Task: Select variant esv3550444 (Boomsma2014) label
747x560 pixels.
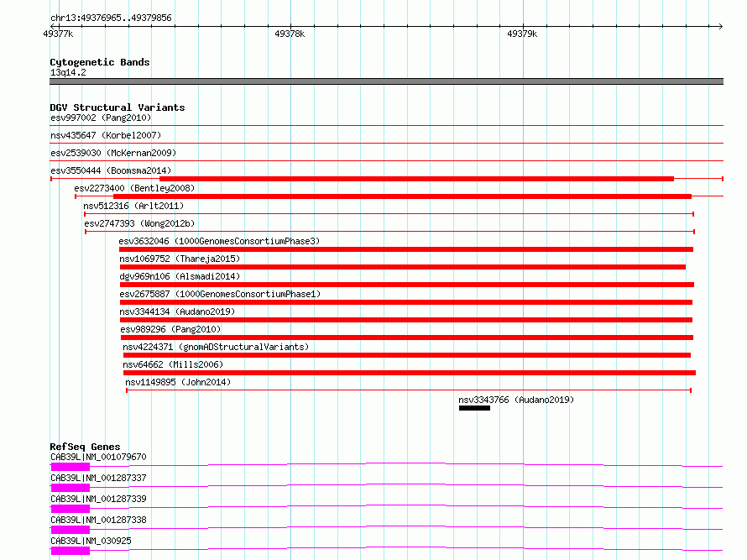Action: 111,170
